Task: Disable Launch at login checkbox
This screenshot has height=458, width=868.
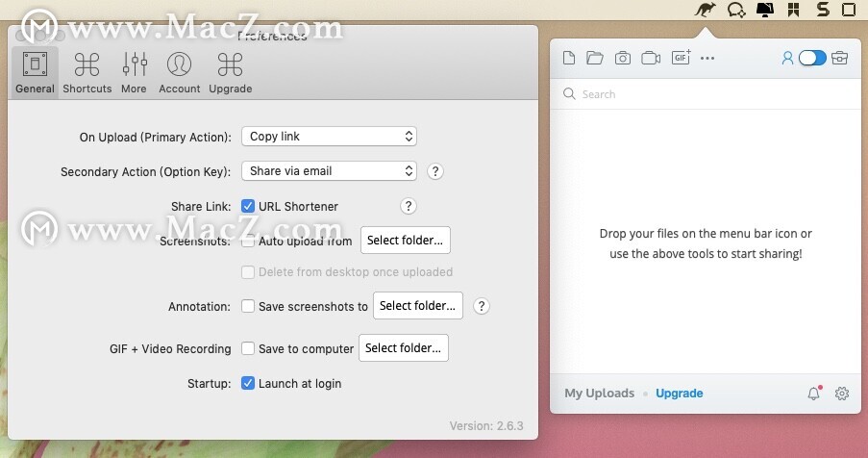Action: [248, 383]
